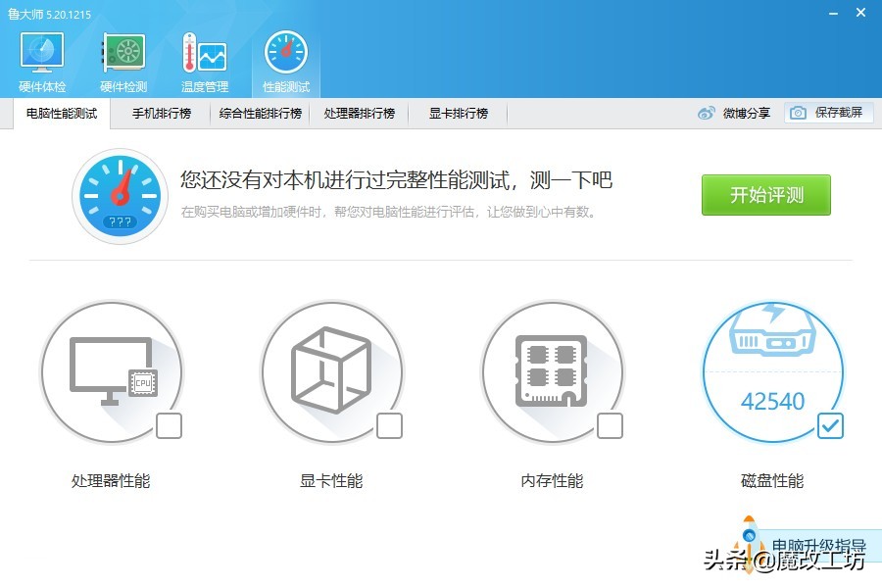The width and height of the screenshot is (882, 588).
Task: Click the 磁盘性能 label
Action: [x=772, y=481]
